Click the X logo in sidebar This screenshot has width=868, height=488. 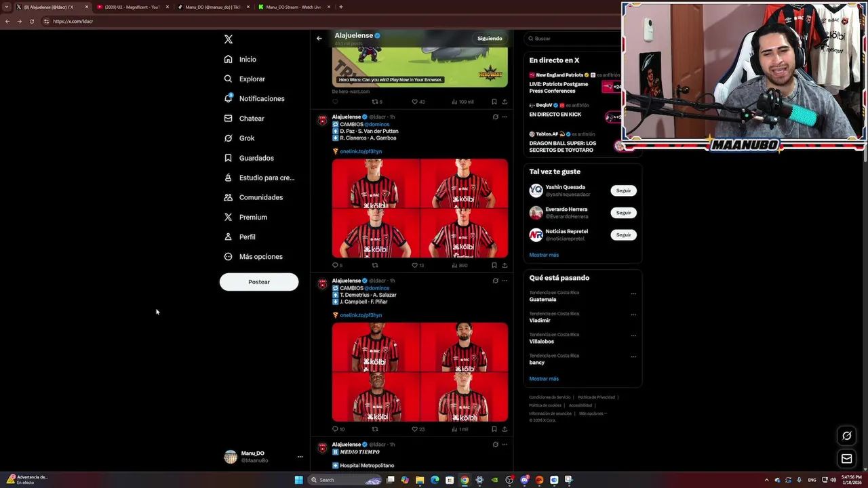[x=229, y=39]
